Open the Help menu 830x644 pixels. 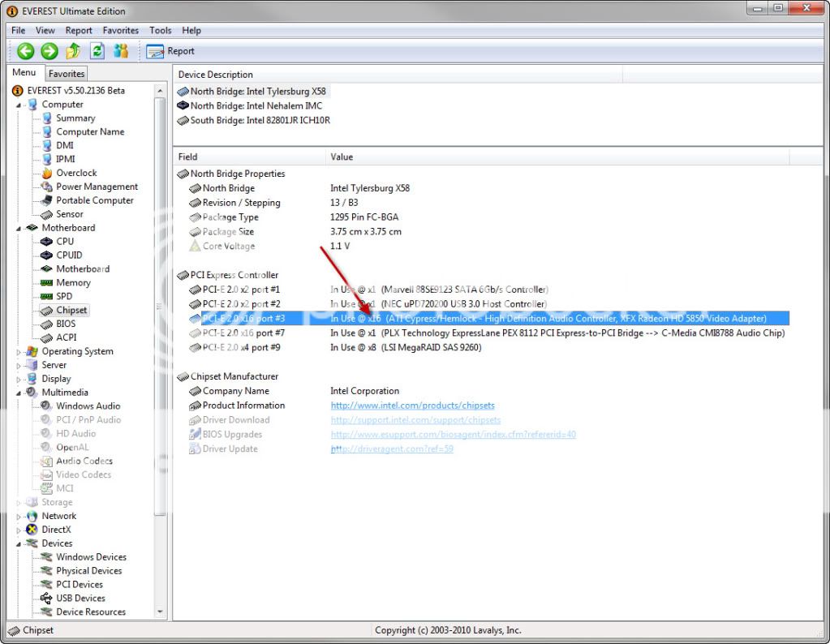[191, 30]
